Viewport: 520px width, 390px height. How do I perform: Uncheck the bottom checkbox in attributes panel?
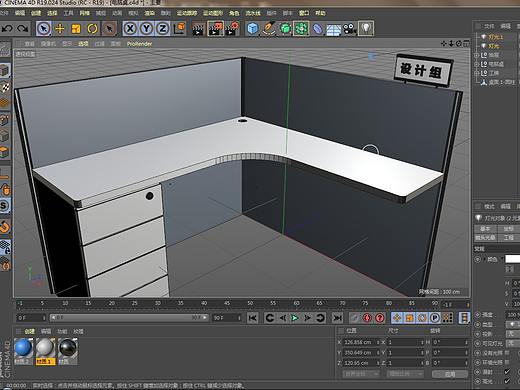[x=507, y=381]
